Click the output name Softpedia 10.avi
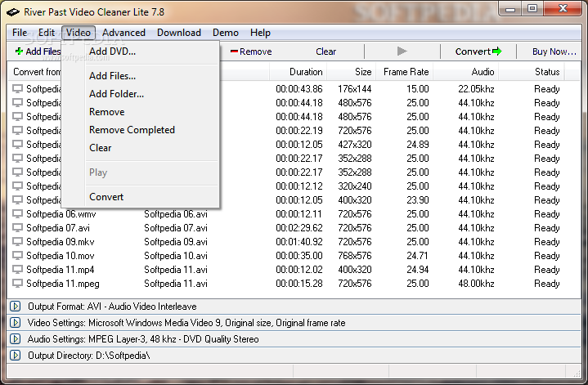 (x=176, y=256)
